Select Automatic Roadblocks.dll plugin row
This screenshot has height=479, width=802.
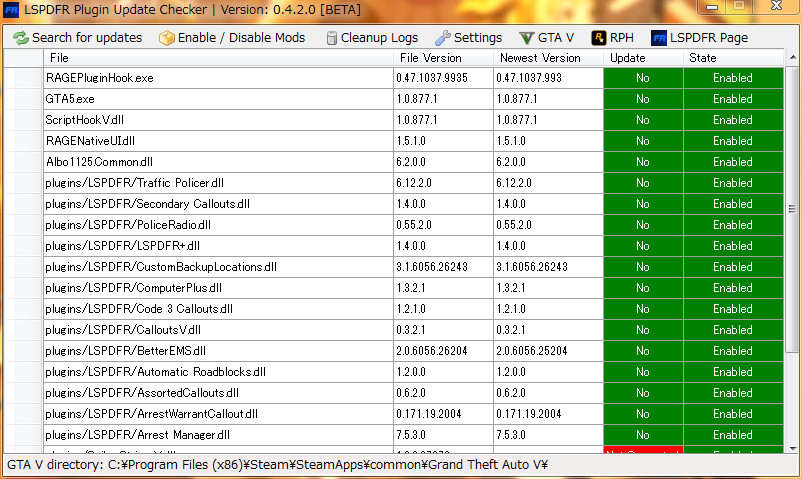(393, 372)
